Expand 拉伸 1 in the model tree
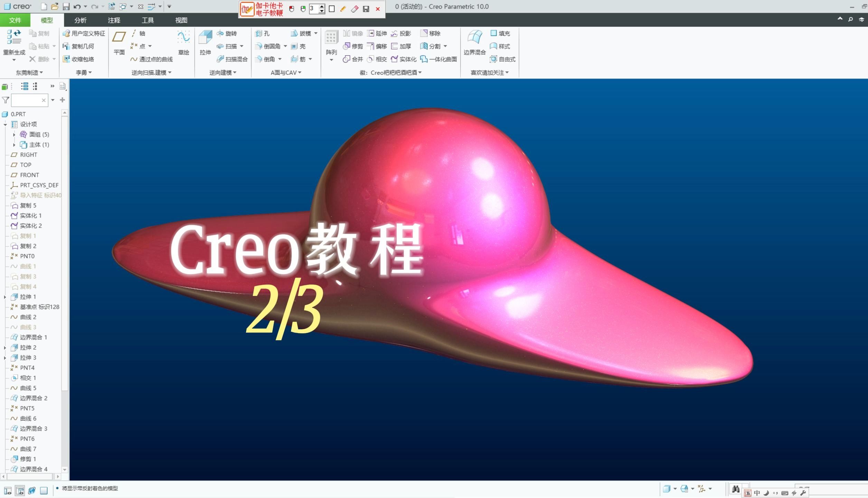The width and height of the screenshot is (868, 498). coord(5,296)
